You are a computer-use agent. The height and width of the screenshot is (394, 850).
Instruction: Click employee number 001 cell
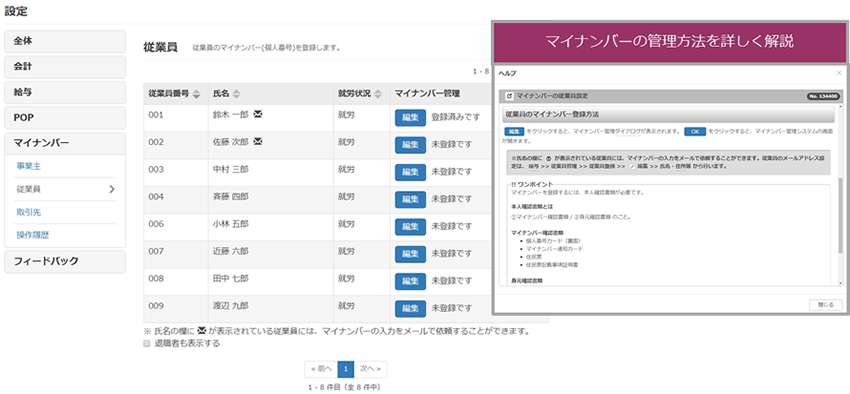[176, 118]
